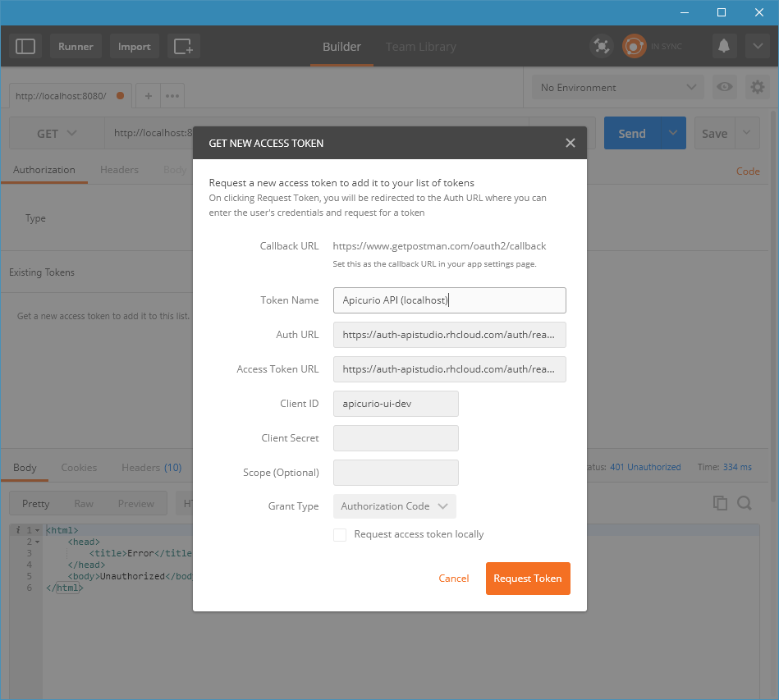Click the Request Token button
The width and height of the screenshot is (779, 700).
pos(528,579)
